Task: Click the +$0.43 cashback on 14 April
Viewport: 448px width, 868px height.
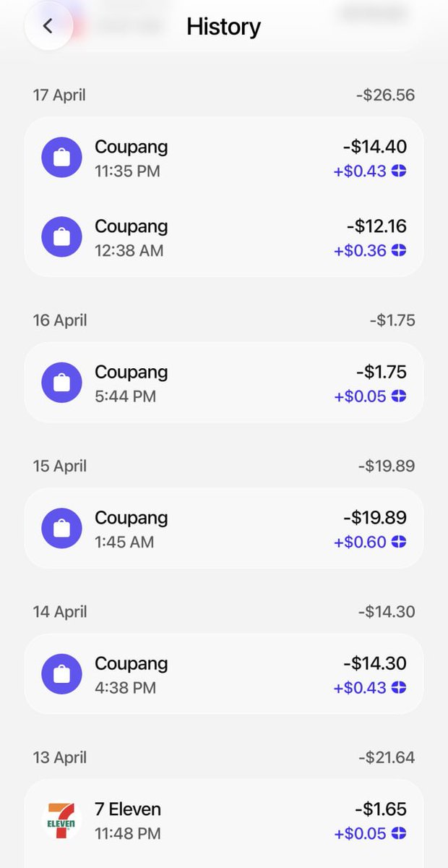Action: click(361, 687)
